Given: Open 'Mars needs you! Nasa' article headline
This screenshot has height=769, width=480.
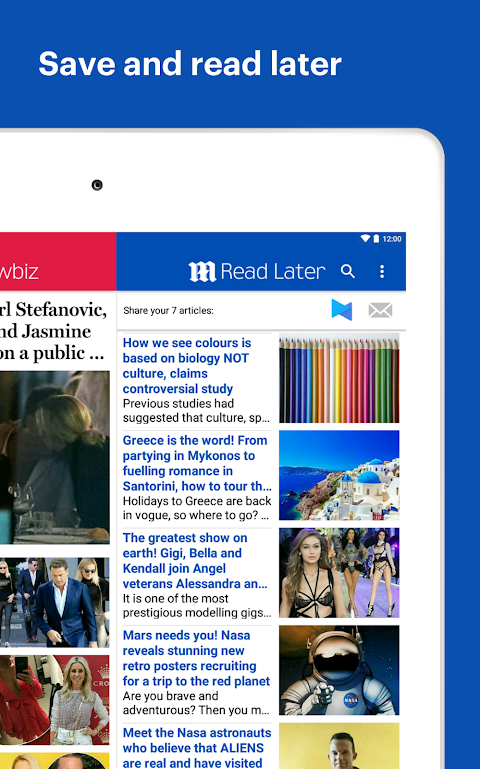Looking at the screenshot, I should click(x=196, y=658).
